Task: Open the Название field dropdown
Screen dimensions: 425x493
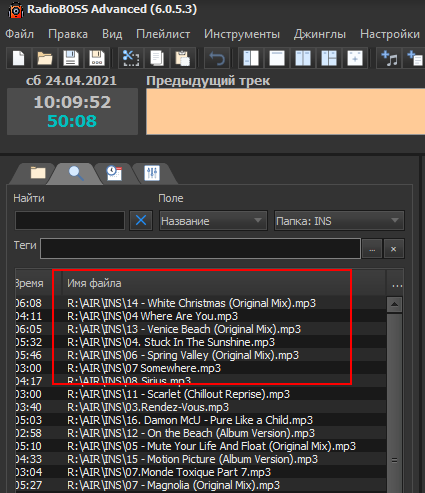Action: tap(213, 220)
